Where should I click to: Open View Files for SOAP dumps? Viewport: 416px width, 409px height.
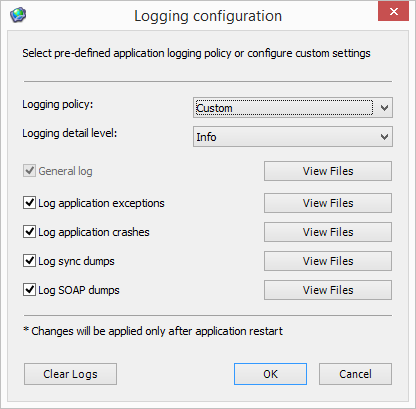pyautogui.click(x=328, y=290)
